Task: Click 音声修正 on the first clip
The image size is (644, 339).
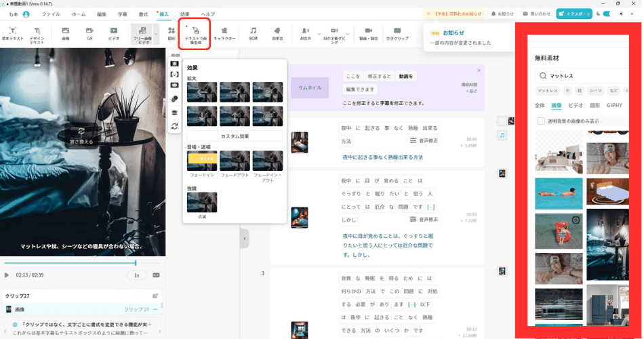Action: click(x=424, y=141)
